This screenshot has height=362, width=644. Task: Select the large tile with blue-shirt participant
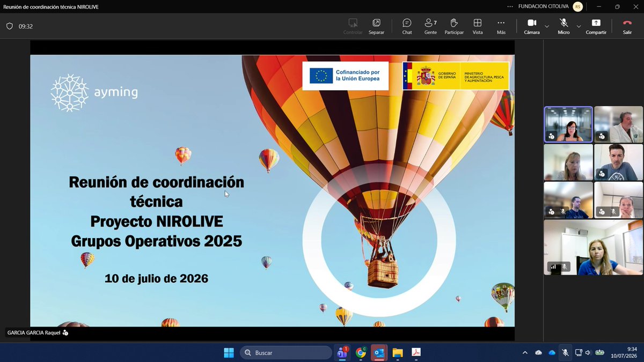click(x=593, y=247)
